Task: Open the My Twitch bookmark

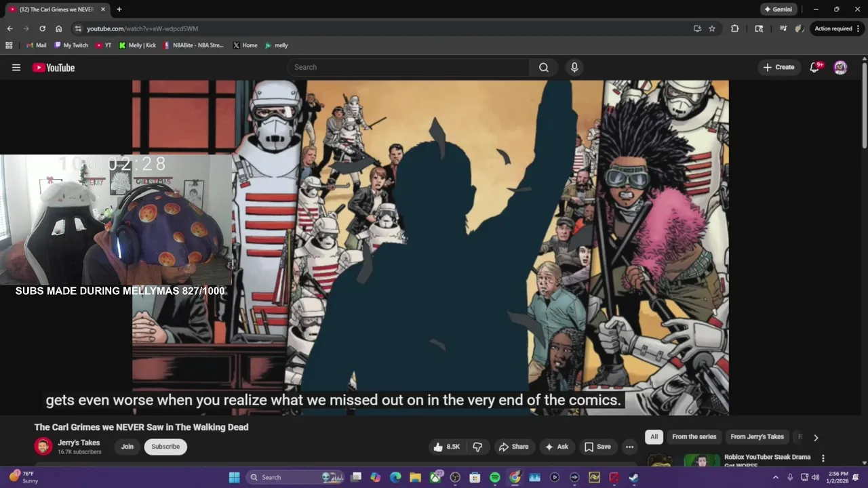Action: pyautogui.click(x=71, y=45)
